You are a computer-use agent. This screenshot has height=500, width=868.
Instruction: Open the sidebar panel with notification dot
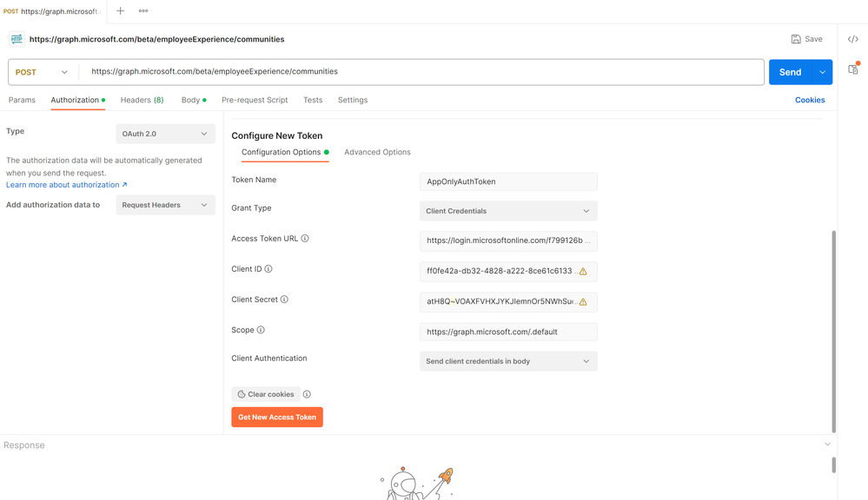853,69
